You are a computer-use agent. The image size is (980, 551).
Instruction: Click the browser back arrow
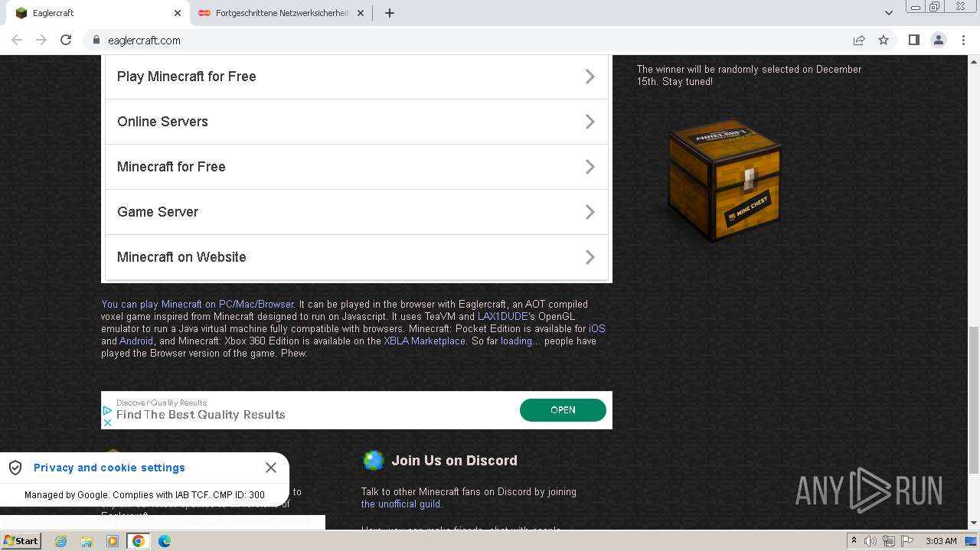coord(17,40)
